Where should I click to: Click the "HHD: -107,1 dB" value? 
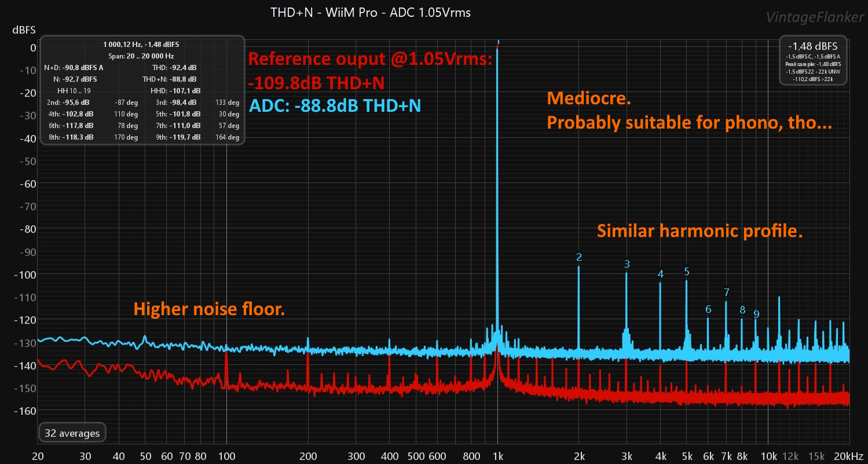tap(175, 91)
